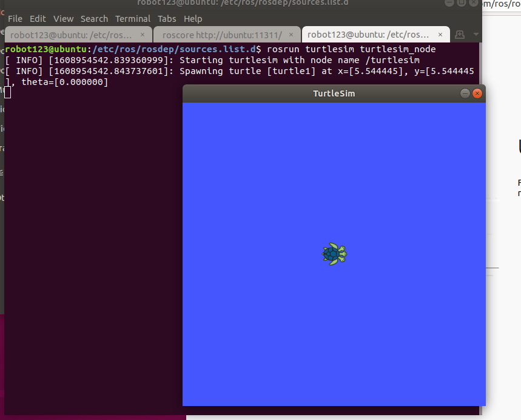Open the Search menu

[94, 19]
